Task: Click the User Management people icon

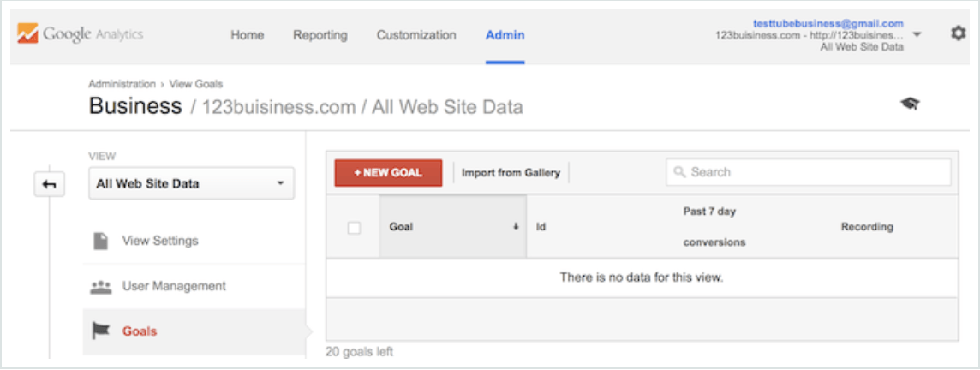Action: click(100, 287)
